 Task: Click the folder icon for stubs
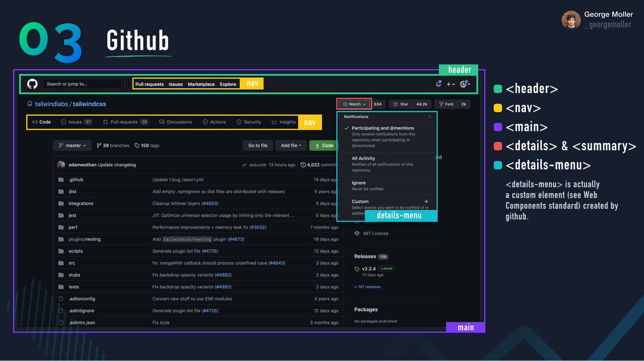(61, 275)
